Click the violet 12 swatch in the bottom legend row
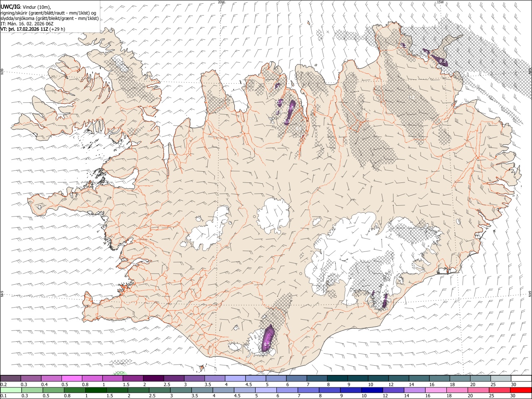 tap(394, 390)
